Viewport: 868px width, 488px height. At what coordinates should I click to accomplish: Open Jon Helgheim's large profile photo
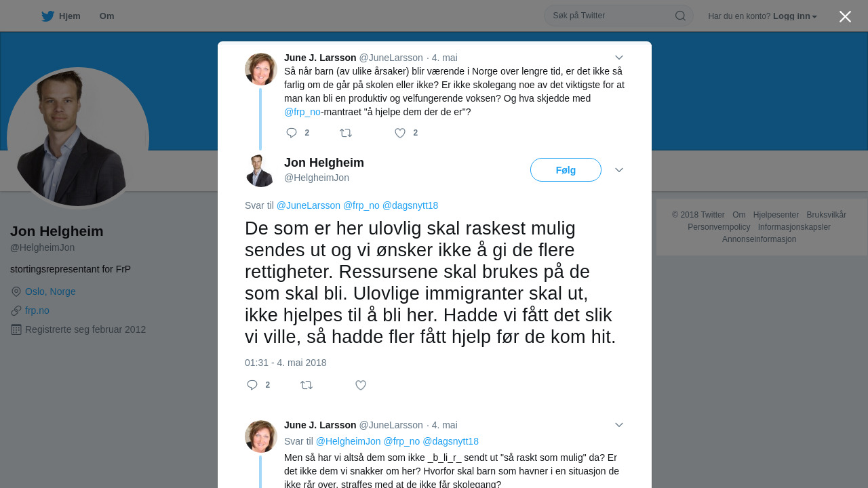point(78,138)
